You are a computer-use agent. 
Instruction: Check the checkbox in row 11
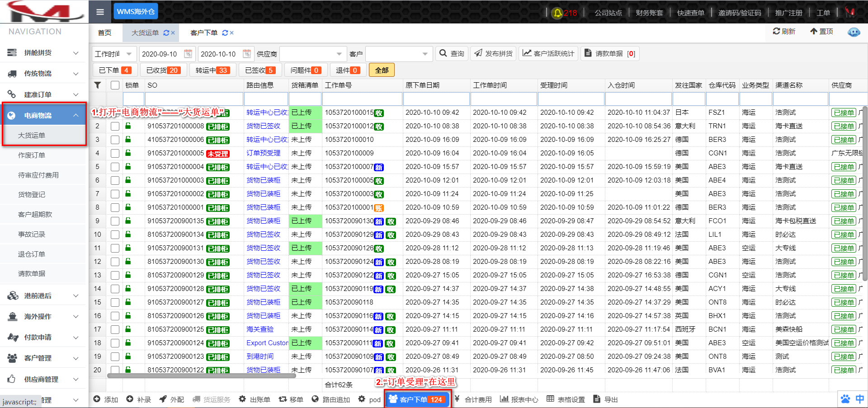pyautogui.click(x=115, y=248)
